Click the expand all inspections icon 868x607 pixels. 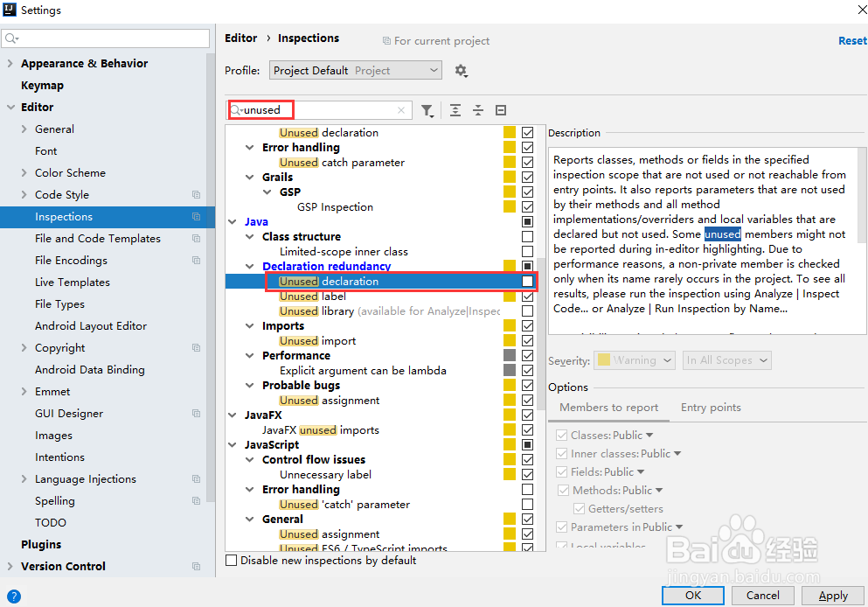[455, 109]
